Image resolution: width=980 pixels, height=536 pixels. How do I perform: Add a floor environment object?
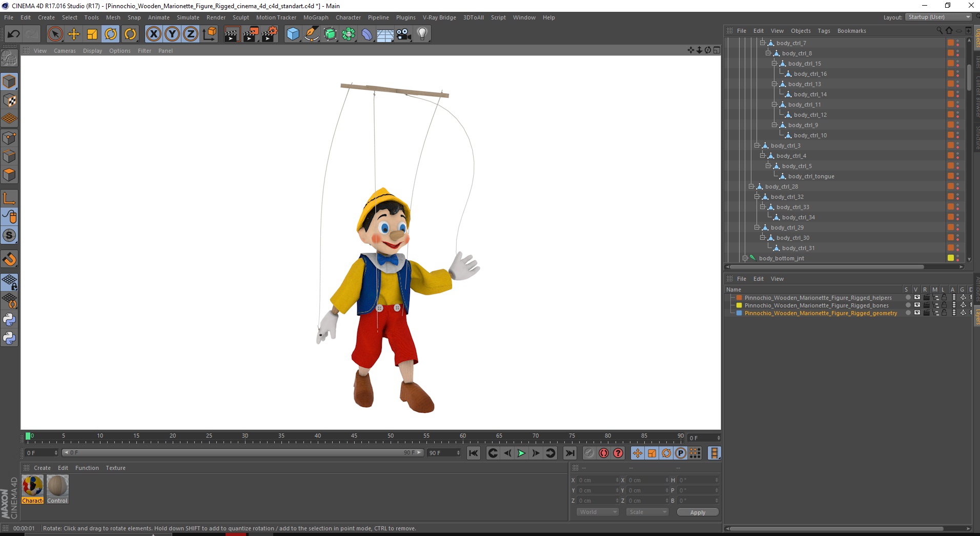[x=385, y=34]
